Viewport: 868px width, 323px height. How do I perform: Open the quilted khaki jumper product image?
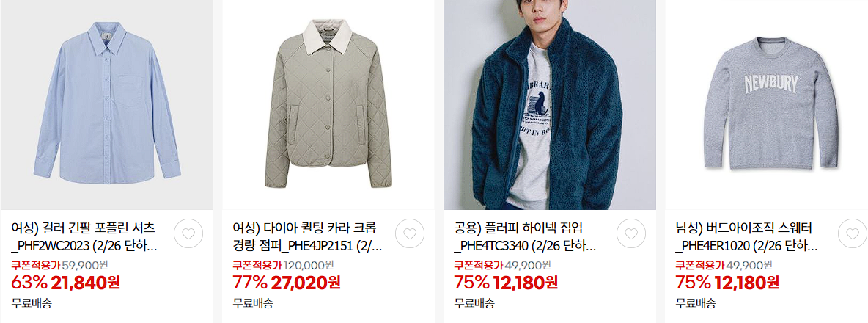pyautogui.click(x=328, y=105)
